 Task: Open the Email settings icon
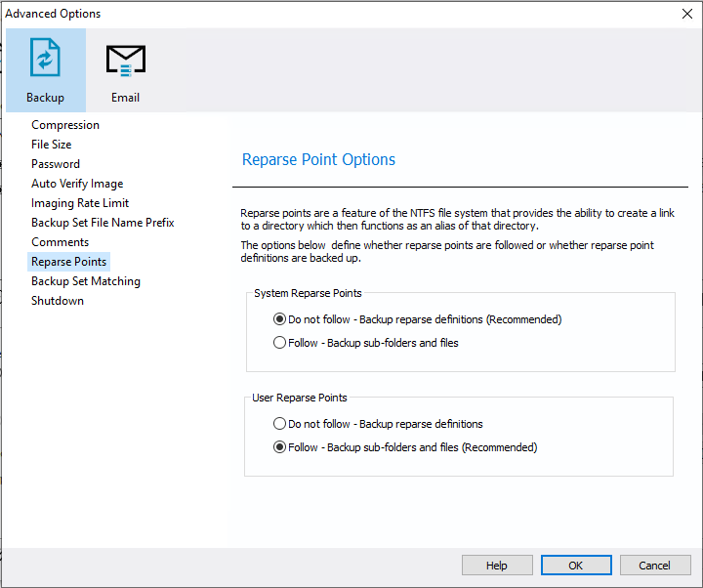(126, 70)
